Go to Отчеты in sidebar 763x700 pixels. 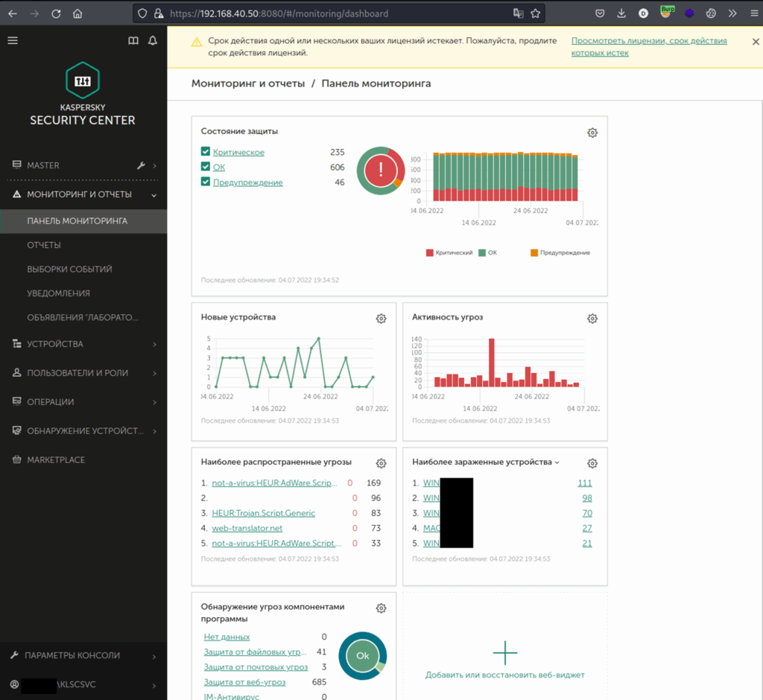(44, 245)
